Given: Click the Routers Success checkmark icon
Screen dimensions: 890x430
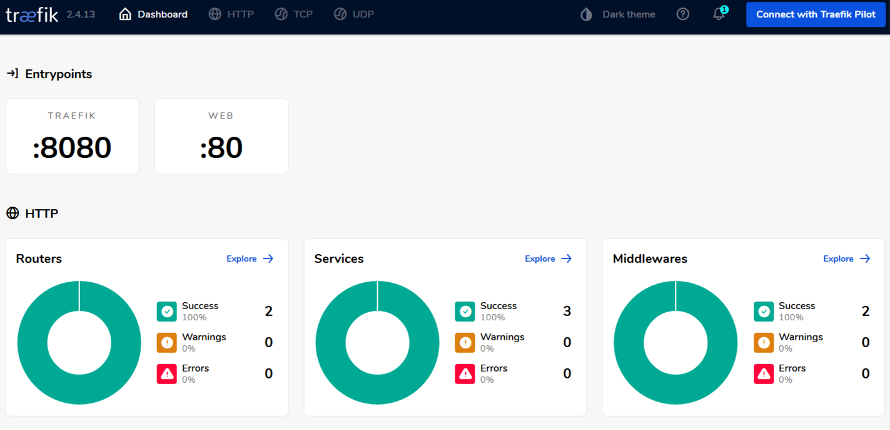Looking at the screenshot, I should pyautogui.click(x=167, y=311).
